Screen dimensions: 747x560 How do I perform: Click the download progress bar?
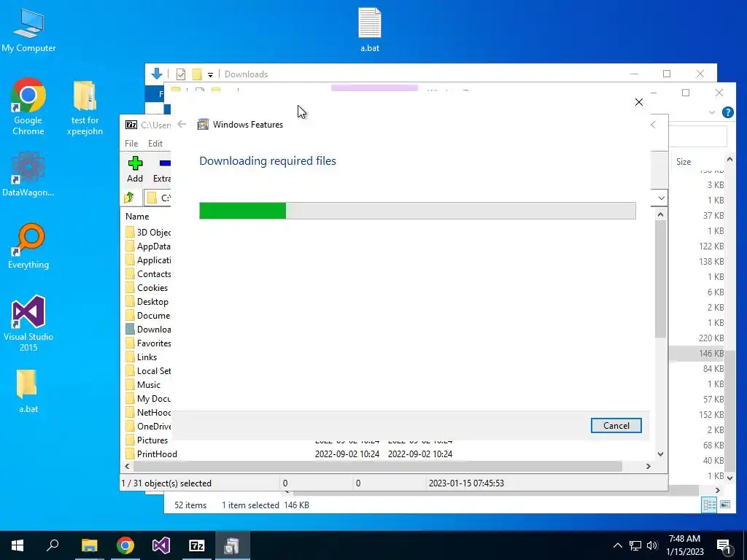[x=417, y=211]
